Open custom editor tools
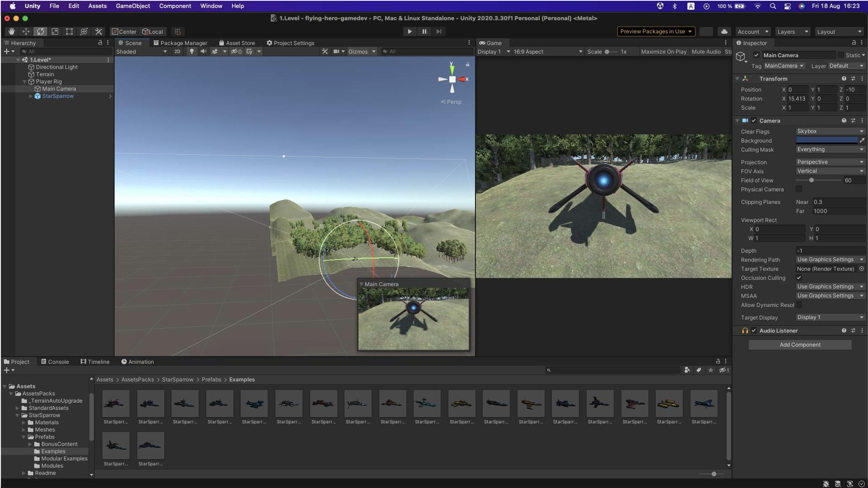 pyautogui.click(x=99, y=32)
